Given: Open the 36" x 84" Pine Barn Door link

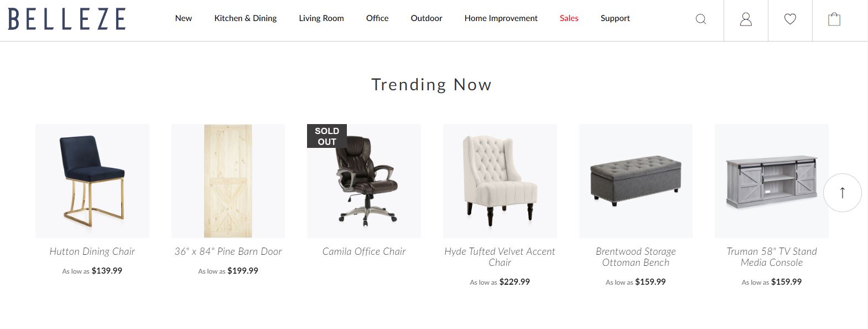Looking at the screenshot, I should point(228,251).
